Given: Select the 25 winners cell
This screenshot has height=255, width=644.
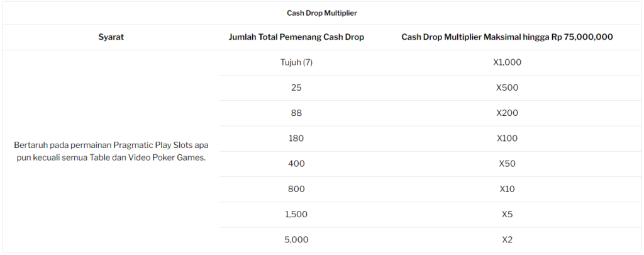Looking at the screenshot, I should 296,88.
